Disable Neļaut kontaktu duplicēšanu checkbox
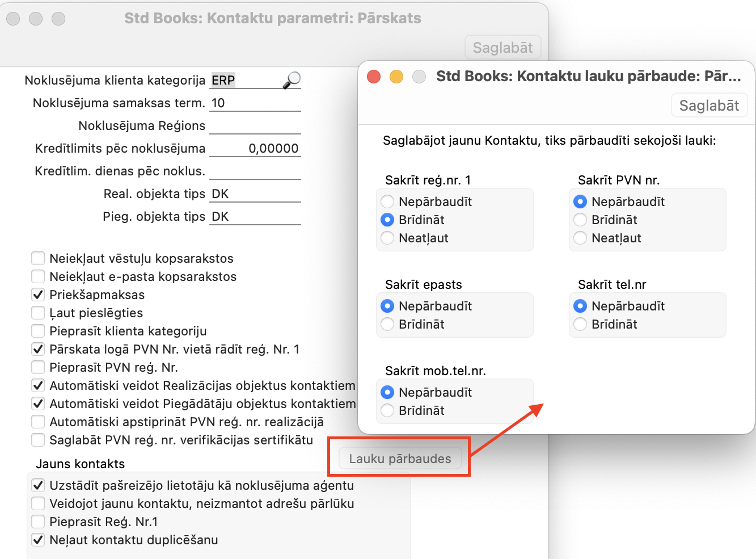The image size is (756, 559). point(38,540)
